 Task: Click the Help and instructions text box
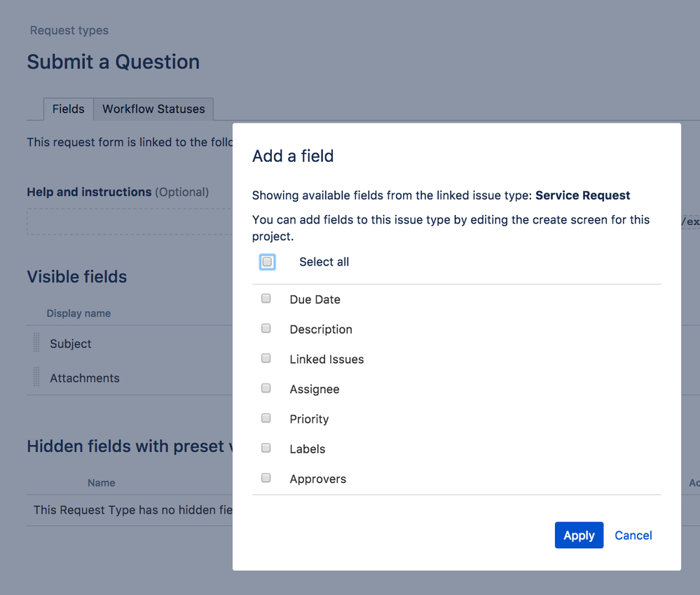tap(130, 221)
